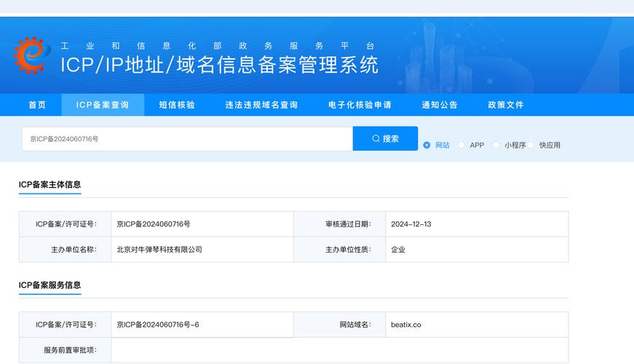Image resolution: width=634 pixels, height=364 pixels.
Task: Click the orange gear platform logo
Action: tap(29, 55)
